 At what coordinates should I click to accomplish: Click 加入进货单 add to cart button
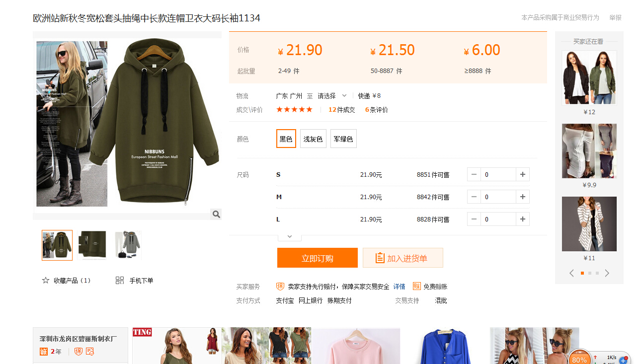pyautogui.click(x=402, y=258)
